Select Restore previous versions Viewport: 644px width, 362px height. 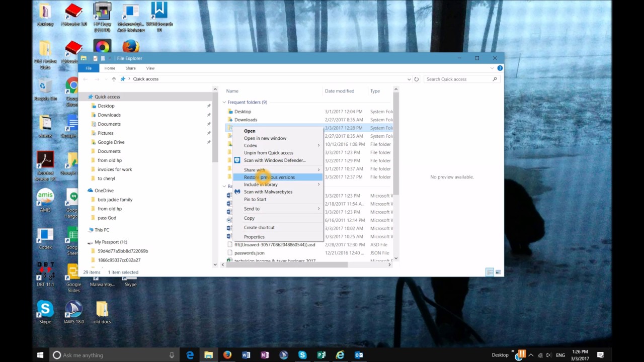point(278,177)
